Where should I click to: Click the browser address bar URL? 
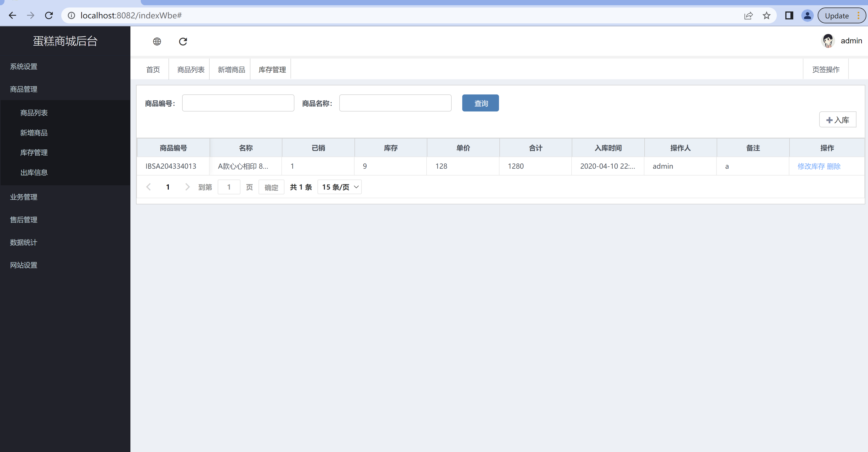pyautogui.click(x=131, y=15)
